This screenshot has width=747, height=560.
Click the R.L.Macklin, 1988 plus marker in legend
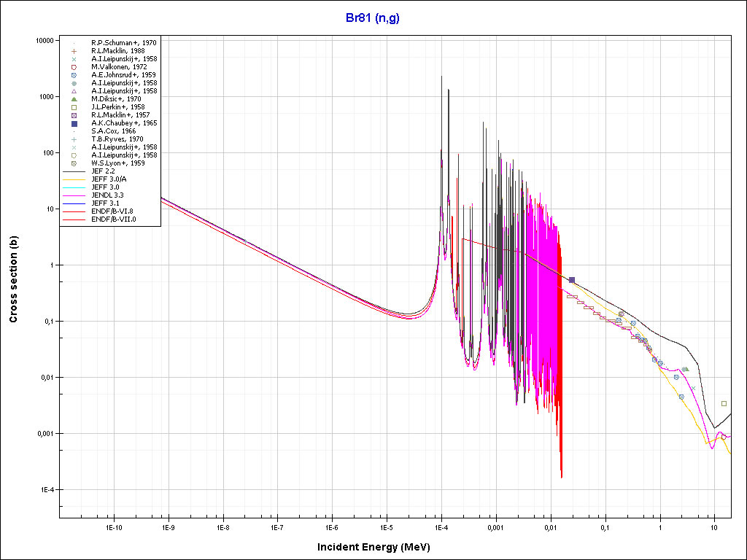point(74,50)
